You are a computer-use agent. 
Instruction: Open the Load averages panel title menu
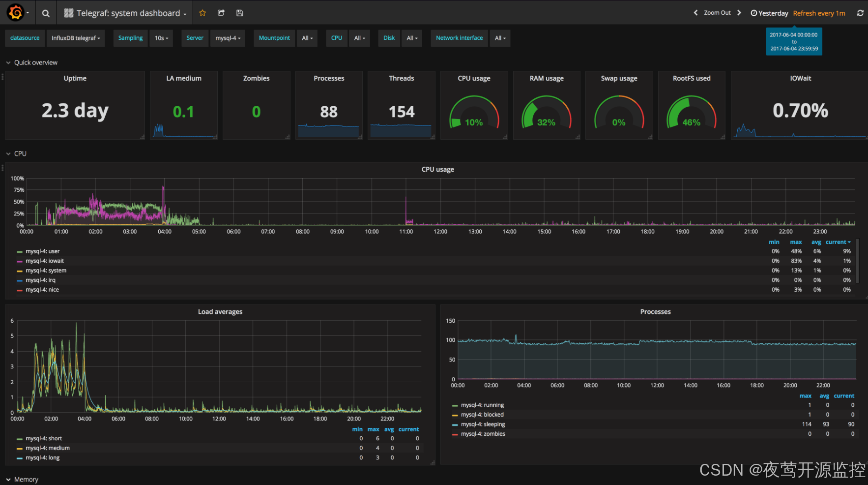220,312
